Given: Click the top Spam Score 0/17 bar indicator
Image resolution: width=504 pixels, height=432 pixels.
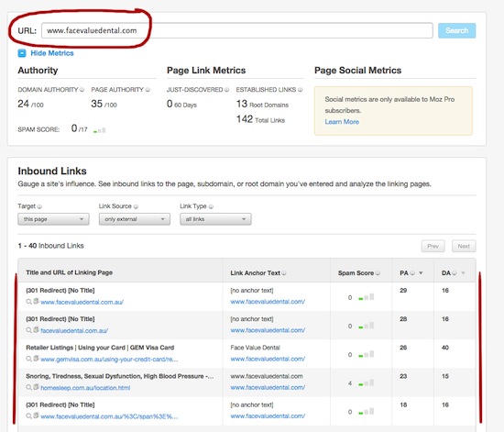Looking at the screenshot, I should click(99, 130).
